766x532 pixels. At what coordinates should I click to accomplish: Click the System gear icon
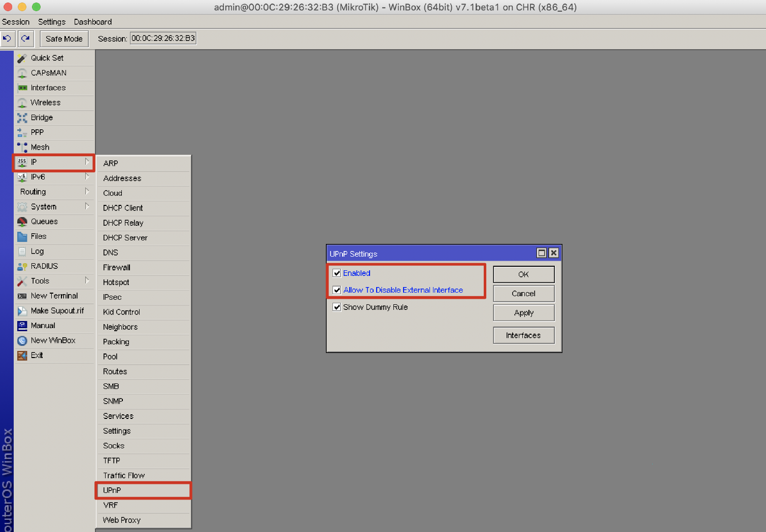pos(22,207)
